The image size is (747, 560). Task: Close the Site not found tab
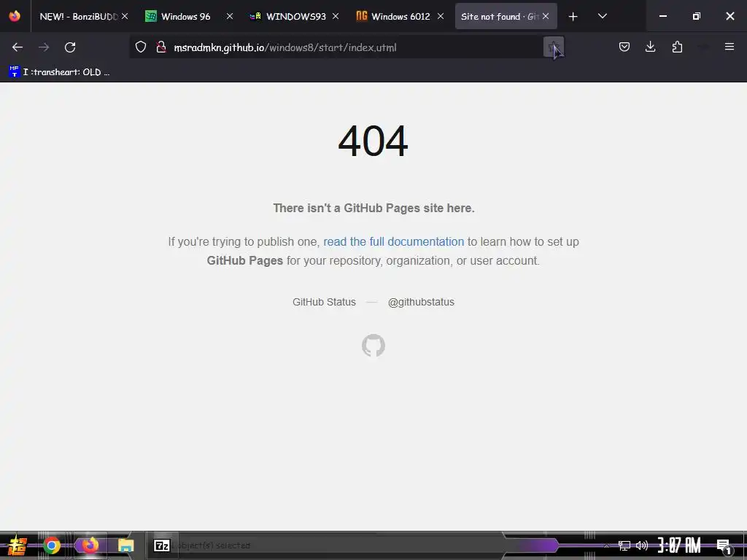[x=546, y=16]
